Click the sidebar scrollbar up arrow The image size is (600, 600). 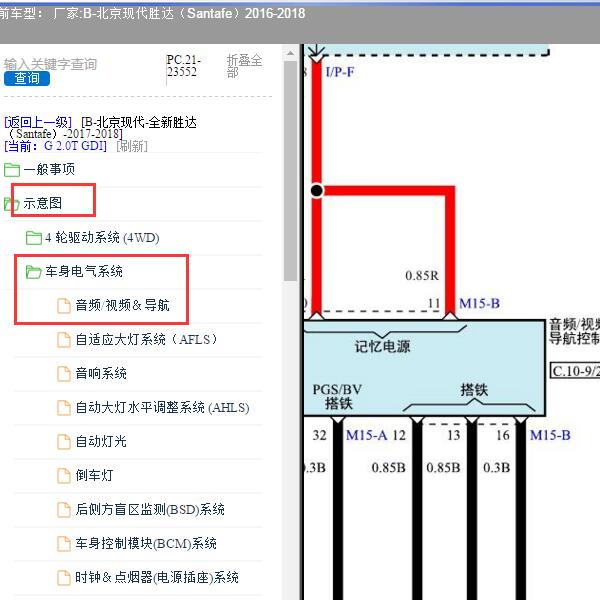290,53
